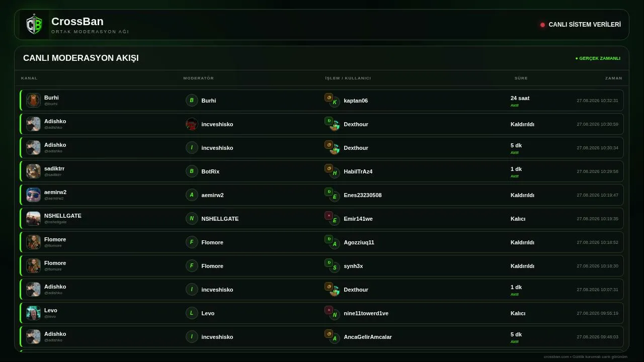Click the unban icon beside Enes23230508
This screenshot has width=644, height=362.
(329, 192)
